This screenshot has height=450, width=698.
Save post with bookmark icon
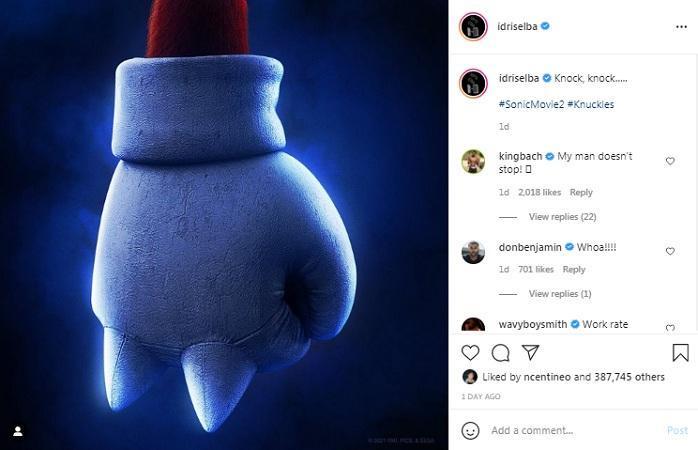(x=680, y=353)
